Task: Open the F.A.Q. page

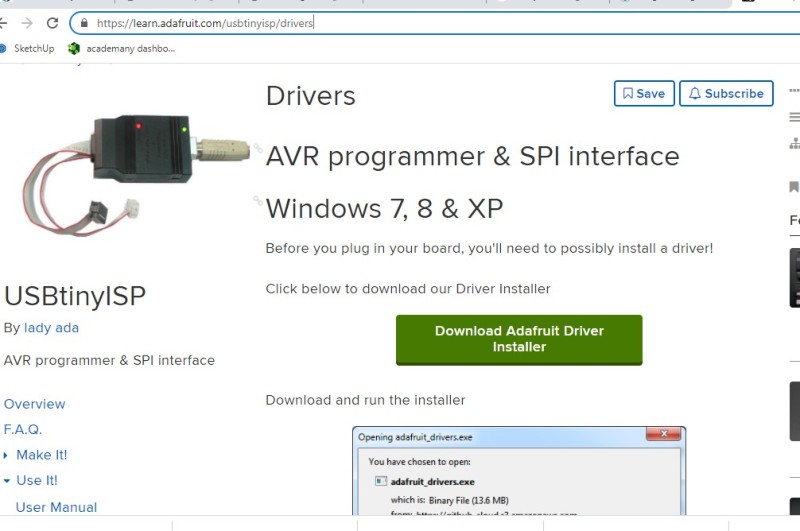Action: point(22,429)
